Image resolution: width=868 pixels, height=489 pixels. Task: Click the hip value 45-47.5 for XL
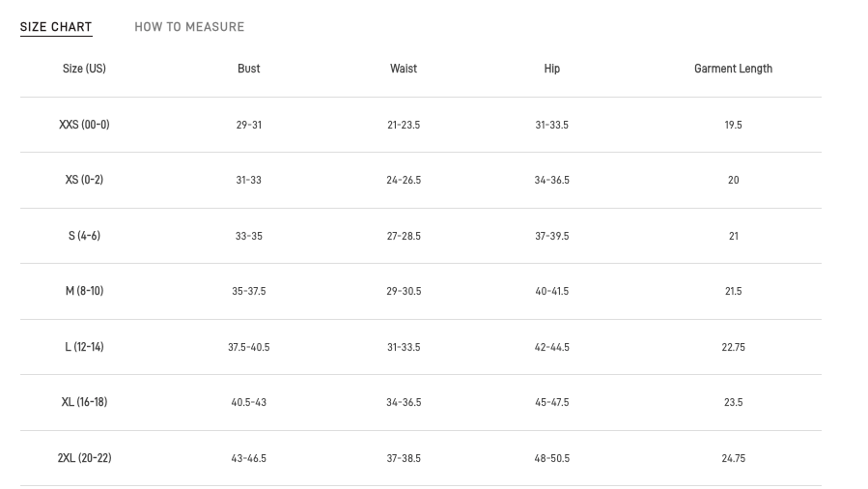(552, 402)
